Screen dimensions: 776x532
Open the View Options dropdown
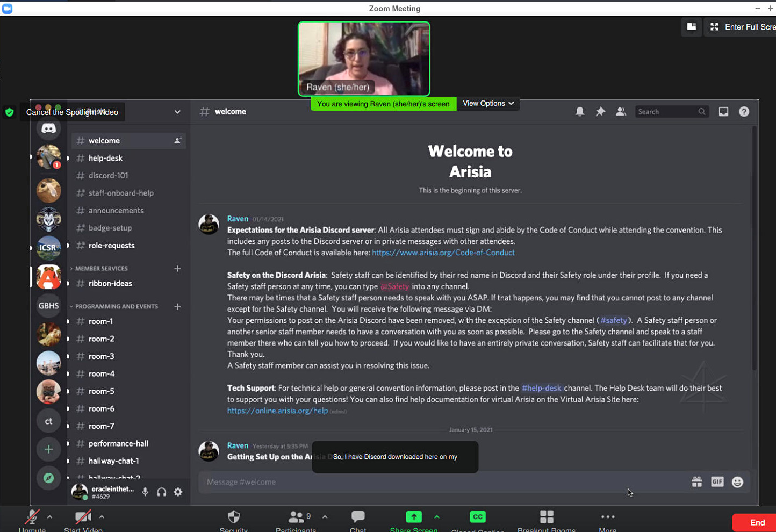tap(488, 104)
